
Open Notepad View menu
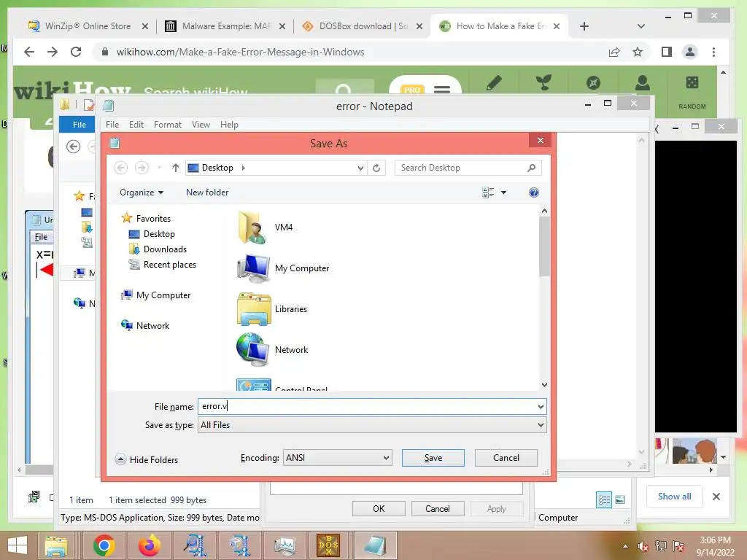[201, 125]
